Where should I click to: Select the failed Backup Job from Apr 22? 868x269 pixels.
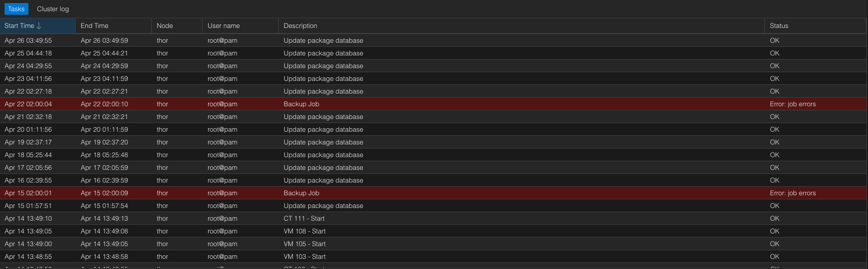coord(302,104)
